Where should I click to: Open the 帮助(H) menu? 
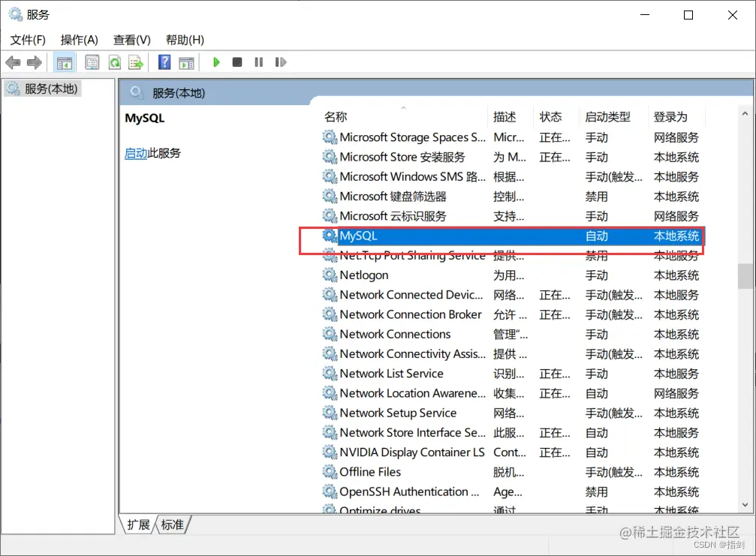point(185,40)
